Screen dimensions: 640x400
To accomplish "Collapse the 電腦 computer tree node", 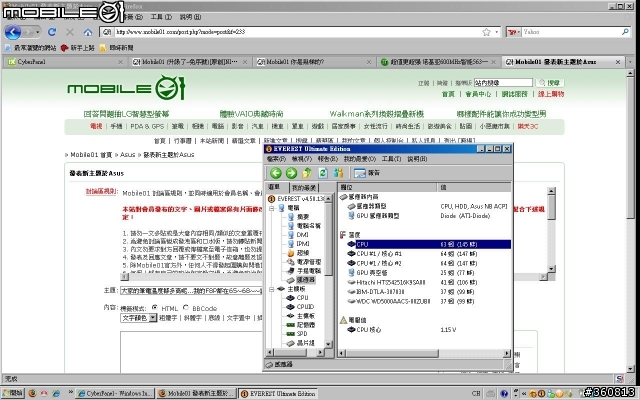I will (x=271, y=208).
